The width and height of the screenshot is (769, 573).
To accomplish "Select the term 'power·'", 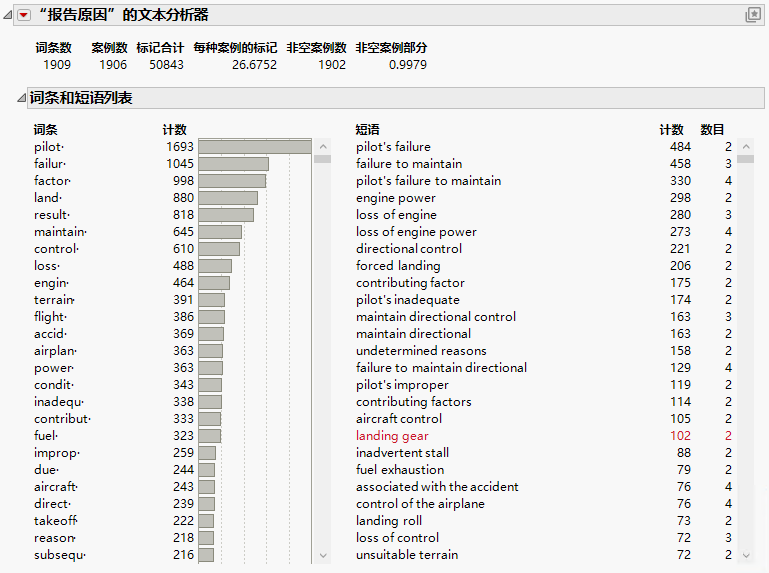I will [54, 368].
